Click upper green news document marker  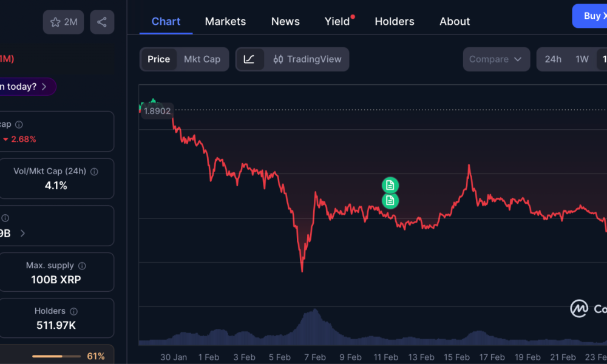point(390,185)
